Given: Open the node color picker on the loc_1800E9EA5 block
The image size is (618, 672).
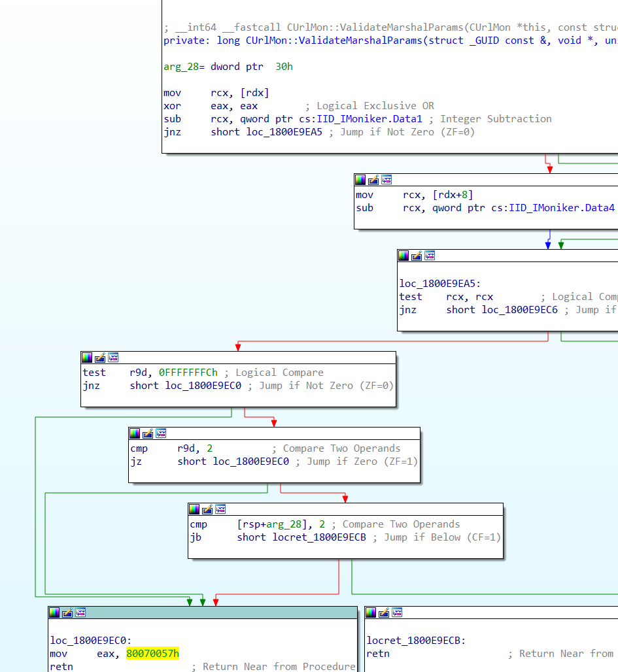Looking at the screenshot, I should (403, 256).
